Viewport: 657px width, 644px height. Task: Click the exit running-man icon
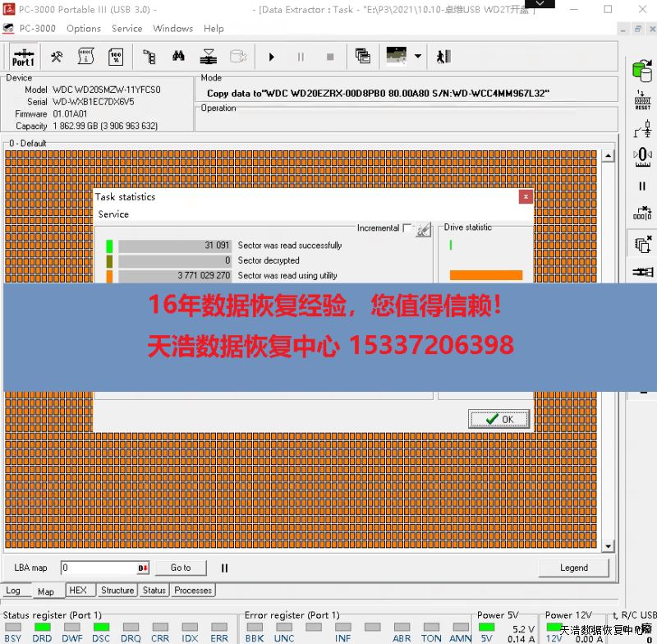coord(443,57)
